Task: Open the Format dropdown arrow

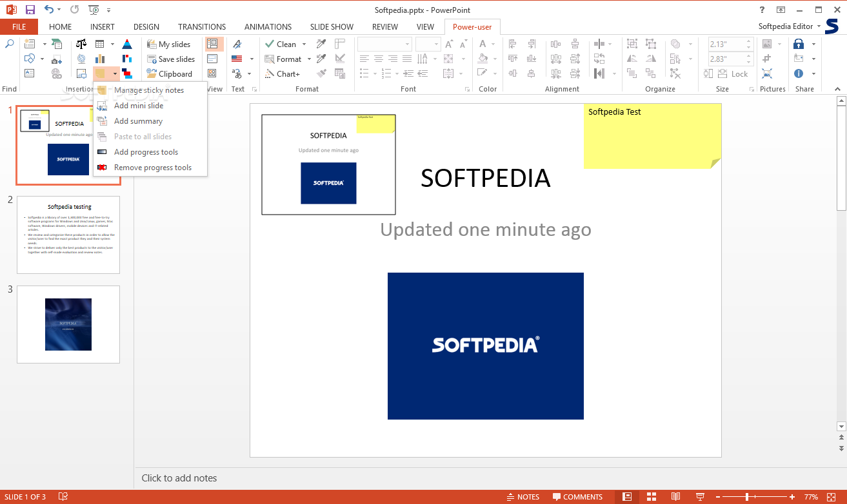Action: click(309, 59)
